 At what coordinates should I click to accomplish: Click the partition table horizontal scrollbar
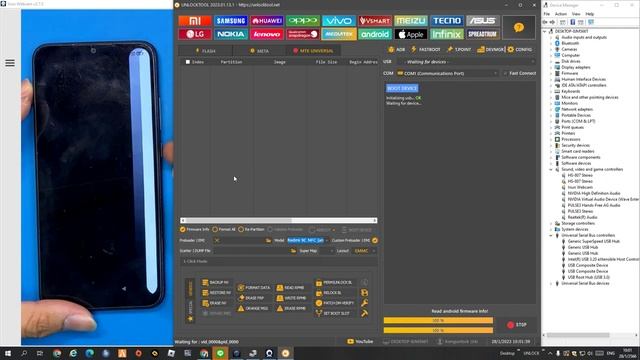click(x=279, y=220)
